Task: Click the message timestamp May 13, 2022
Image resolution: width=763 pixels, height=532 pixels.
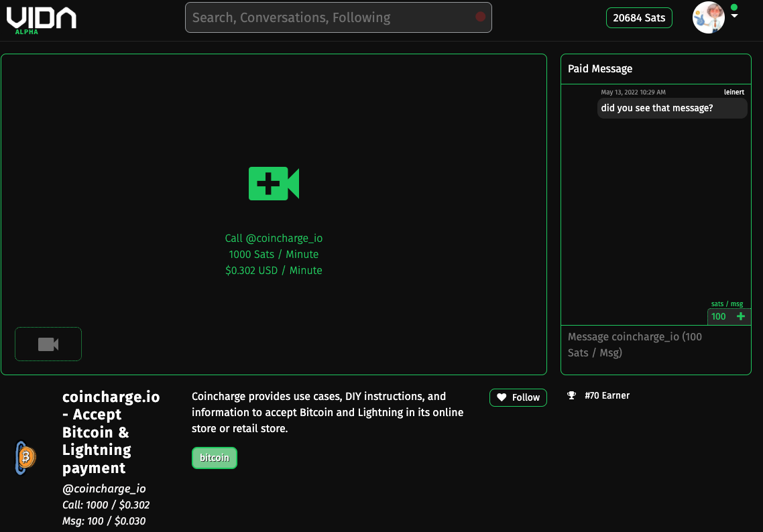Action: click(x=633, y=92)
